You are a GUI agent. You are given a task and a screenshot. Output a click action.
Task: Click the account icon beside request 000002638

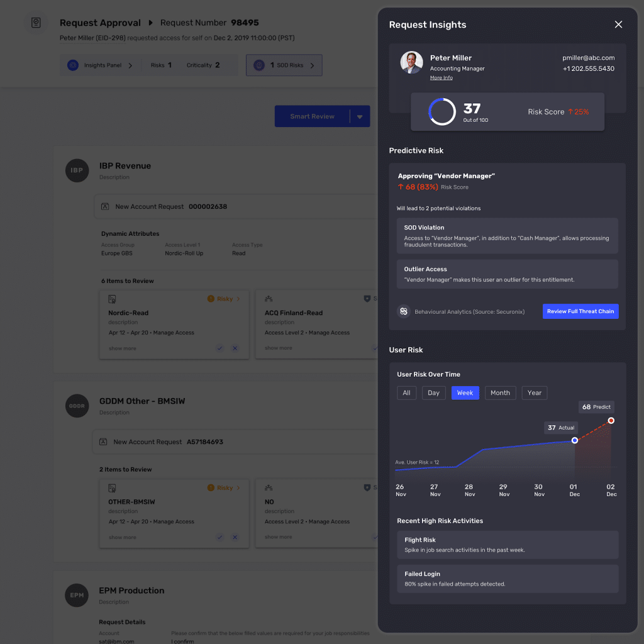pos(105,206)
